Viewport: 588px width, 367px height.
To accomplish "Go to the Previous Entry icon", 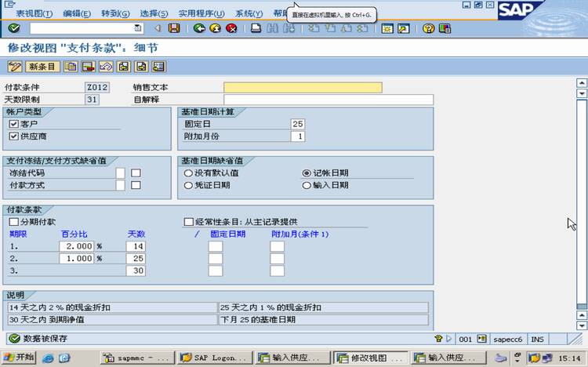I will (x=124, y=67).
